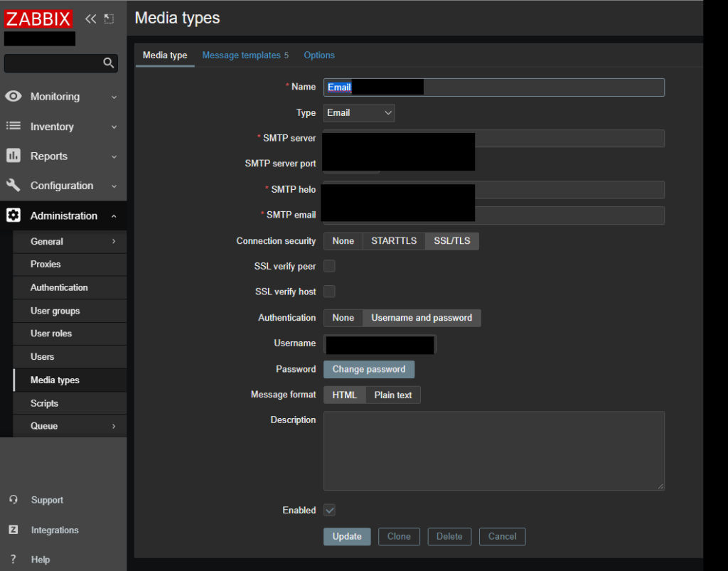Switch to Options tab
728x571 pixels.
(319, 55)
